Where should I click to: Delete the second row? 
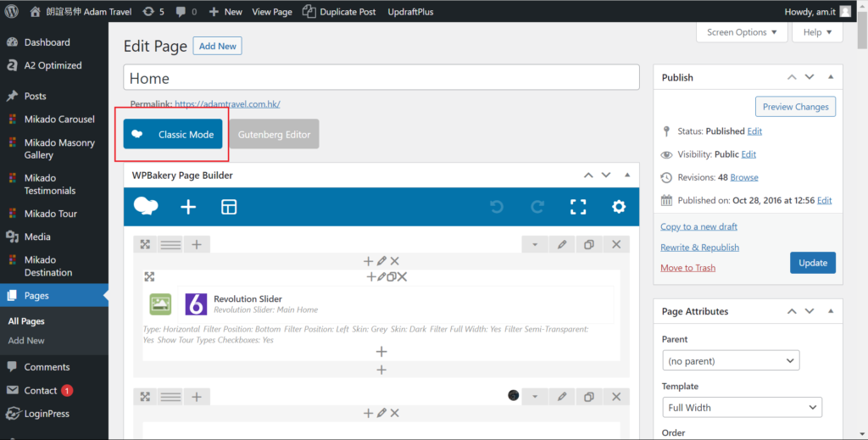pyautogui.click(x=616, y=396)
